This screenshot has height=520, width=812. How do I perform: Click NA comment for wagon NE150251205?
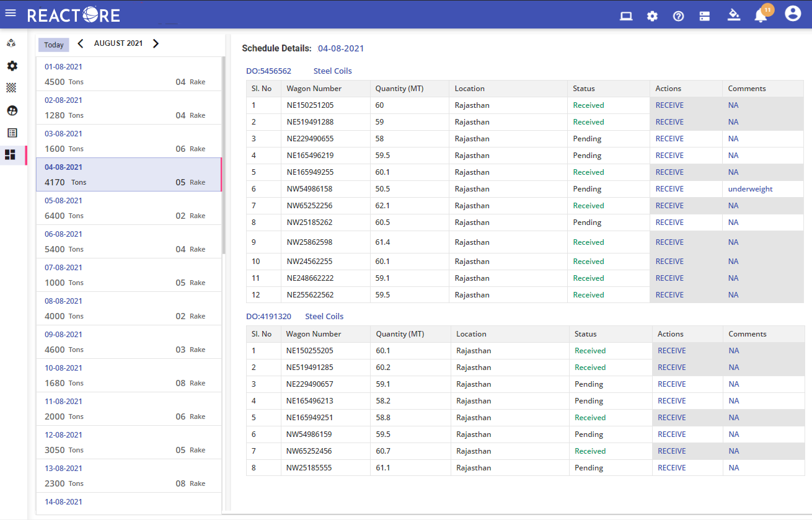[x=733, y=105]
